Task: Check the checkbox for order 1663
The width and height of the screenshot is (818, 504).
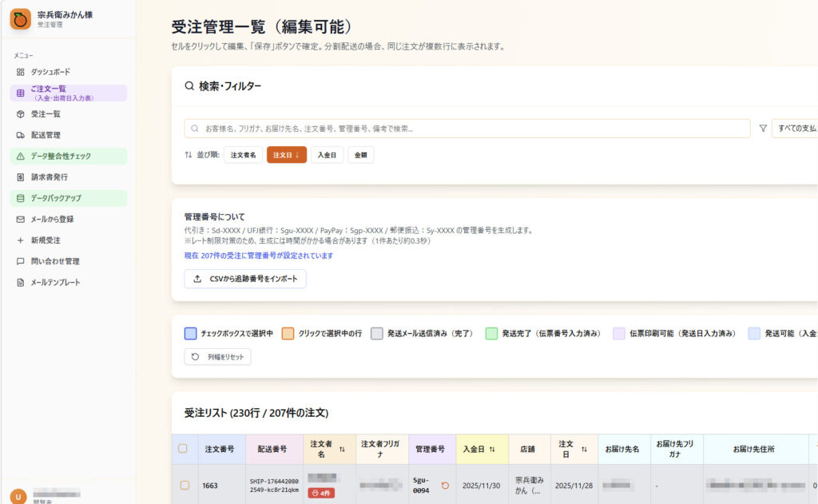Action: tap(185, 483)
